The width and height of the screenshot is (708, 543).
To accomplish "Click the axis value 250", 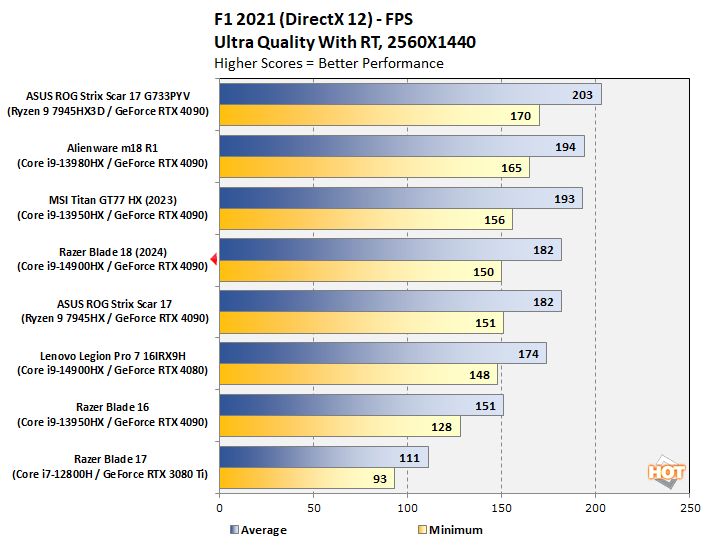I will 690,508.
